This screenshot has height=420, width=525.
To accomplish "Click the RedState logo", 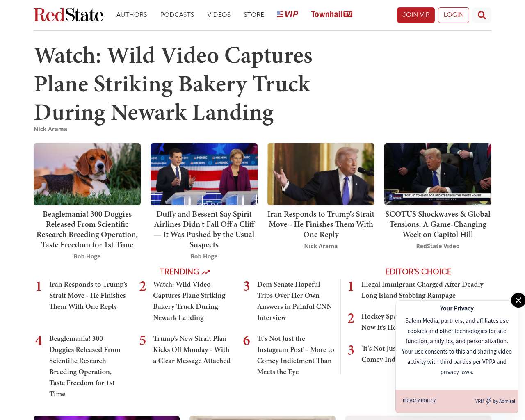I will pos(68,15).
